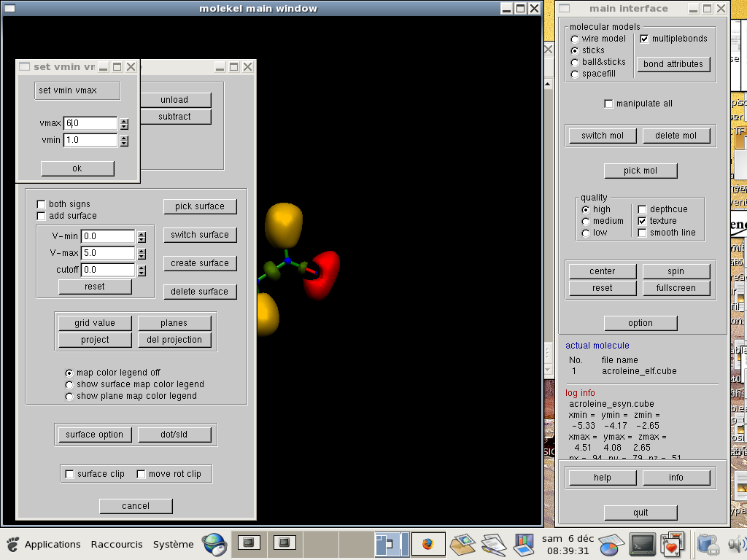Click the vmax input field
This screenshot has height=560, width=747.
click(x=90, y=123)
